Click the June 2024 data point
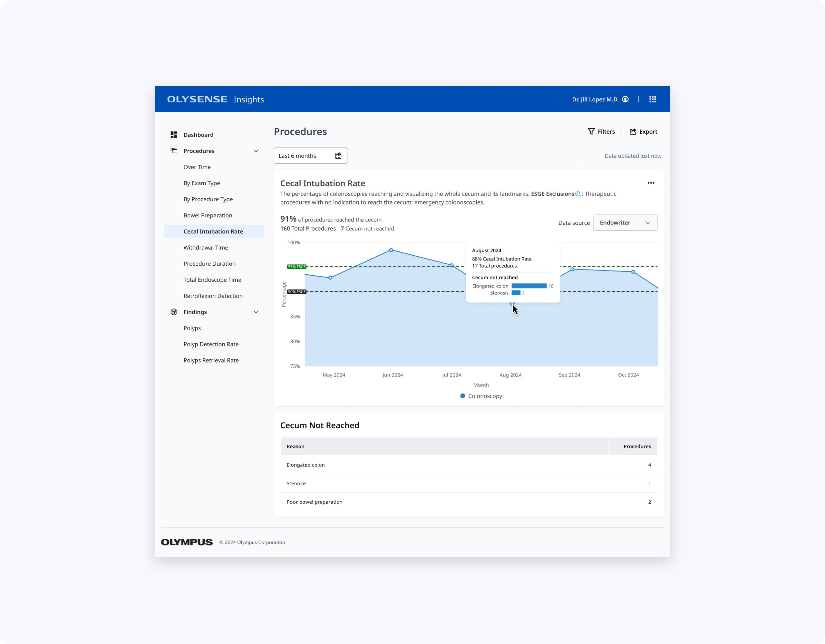This screenshot has width=825, height=644. (391, 250)
